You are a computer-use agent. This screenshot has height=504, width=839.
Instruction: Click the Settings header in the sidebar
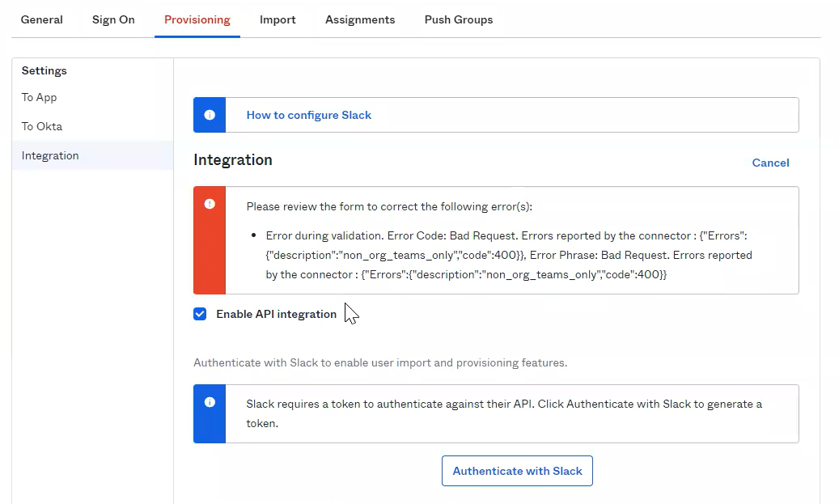44,70
